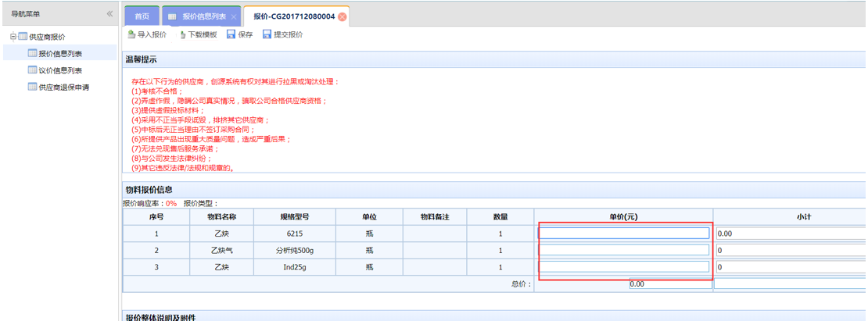Image resolution: width=868 pixels, height=321 pixels.
Task: Switch to the 首页 tab
Action: (x=142, y=16)
